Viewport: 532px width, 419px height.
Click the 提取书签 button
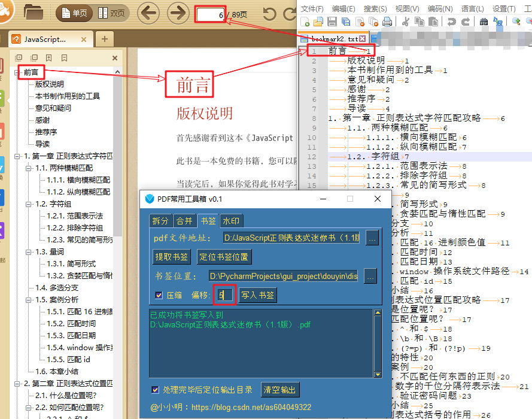pos(172,257)
